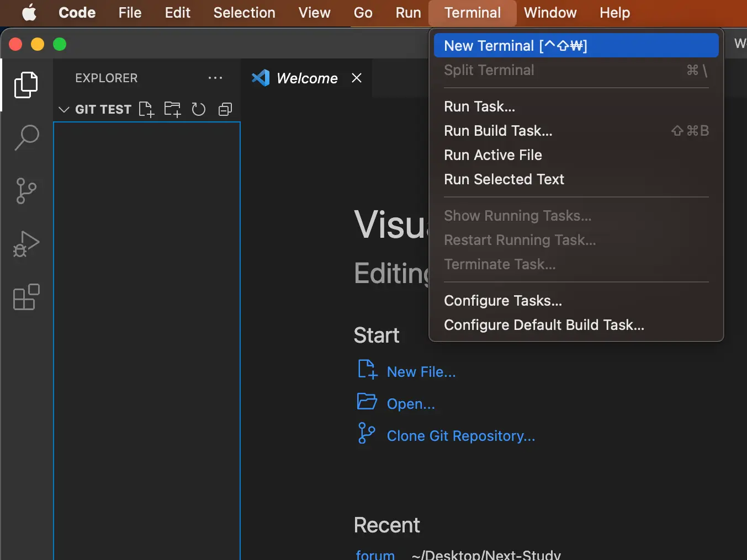Click Clone Git Repository on the Welcome page

[x=461, y=436]
